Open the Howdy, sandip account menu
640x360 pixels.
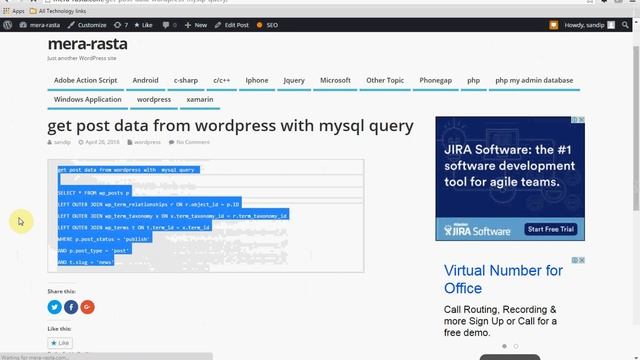tap(589, 25)
